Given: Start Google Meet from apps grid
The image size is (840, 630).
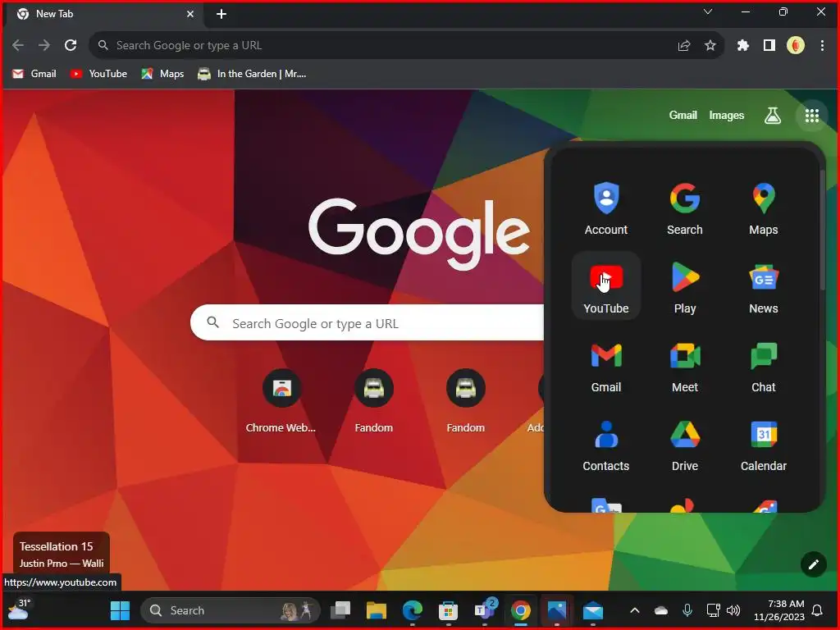Looking at the screenshot, I should 685,365.
